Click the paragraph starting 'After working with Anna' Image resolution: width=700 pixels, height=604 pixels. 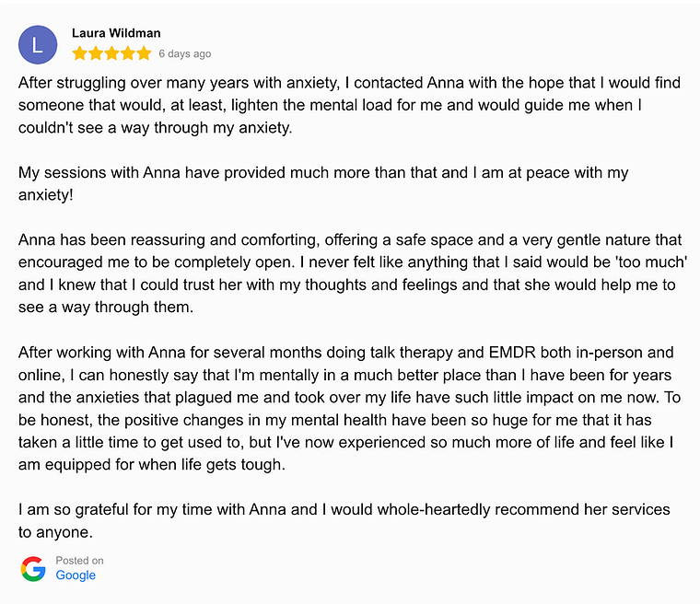349,409
